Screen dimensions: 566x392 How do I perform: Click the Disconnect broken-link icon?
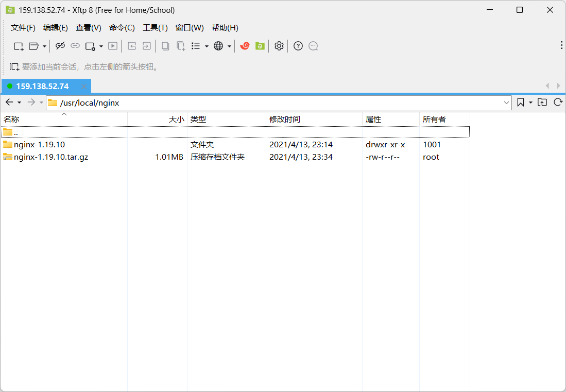[60, 46]
